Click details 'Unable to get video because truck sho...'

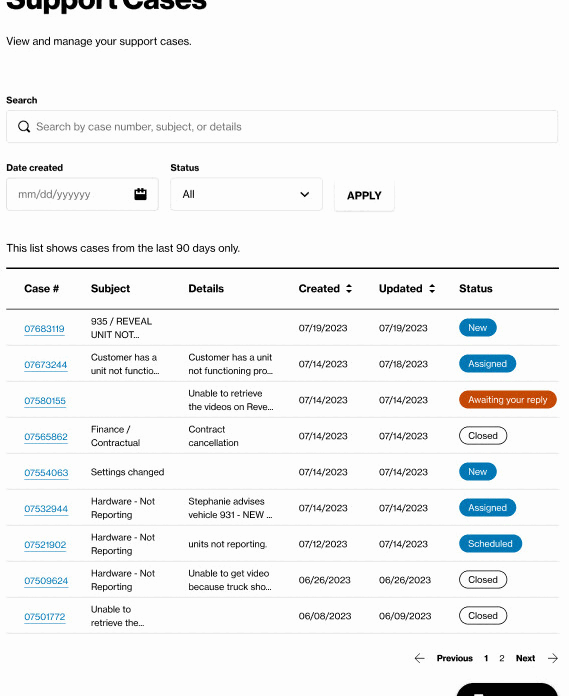(x=230, y=580)
